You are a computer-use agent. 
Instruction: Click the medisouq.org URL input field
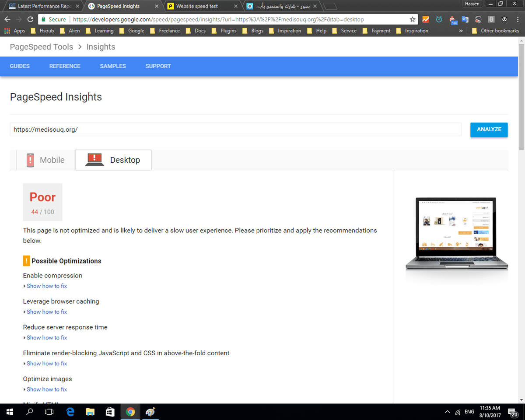[235, 129]
